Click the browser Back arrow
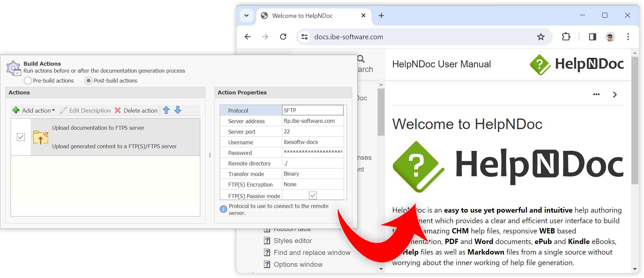 tap(247, 37)
